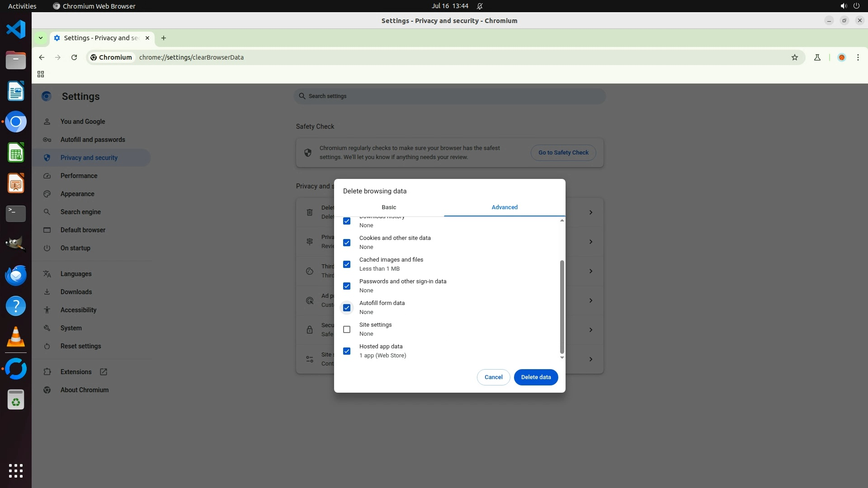
Task: Uncheck Cached images and files
Action: click(x=347, y=264)
